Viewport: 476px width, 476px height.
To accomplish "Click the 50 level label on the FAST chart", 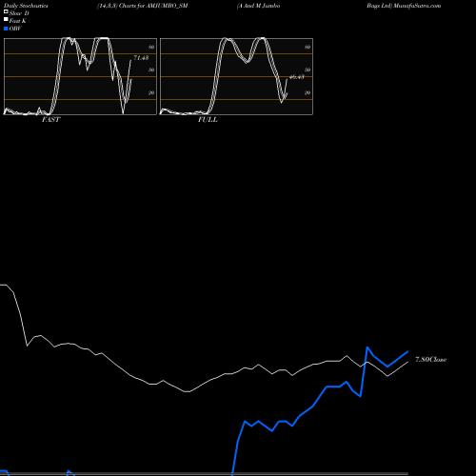I will coord(151,69).
